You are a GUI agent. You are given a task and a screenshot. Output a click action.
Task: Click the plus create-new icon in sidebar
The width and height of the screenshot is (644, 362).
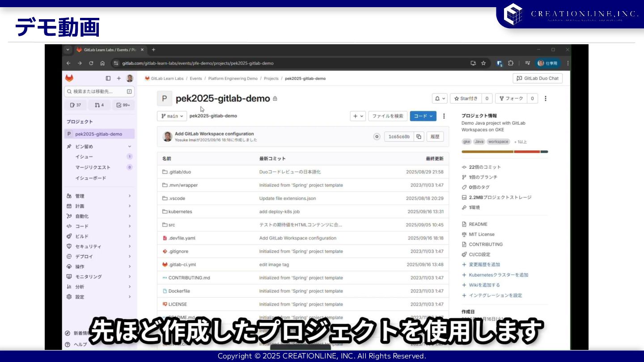119,78
